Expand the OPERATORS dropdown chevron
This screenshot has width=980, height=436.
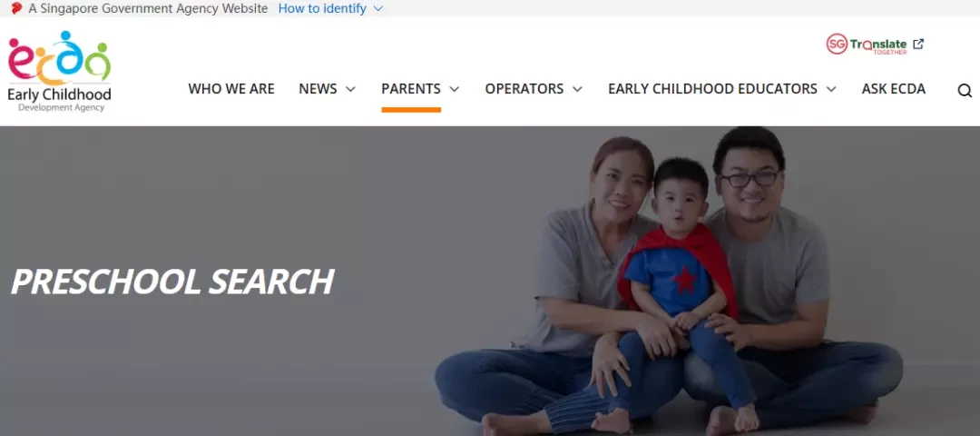(577, 89)
